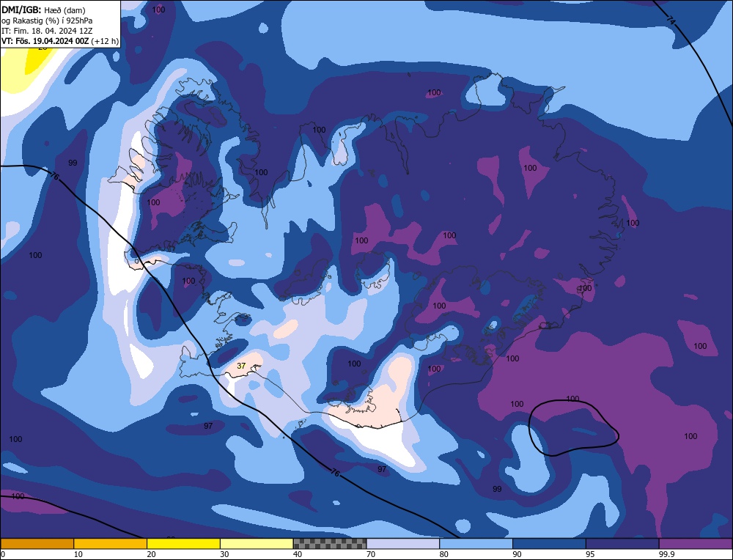The height and width of the screenshot is (560, 733).
Task: Click the dark navy 95–99.9 legend swatch
Action: (622, 543)
